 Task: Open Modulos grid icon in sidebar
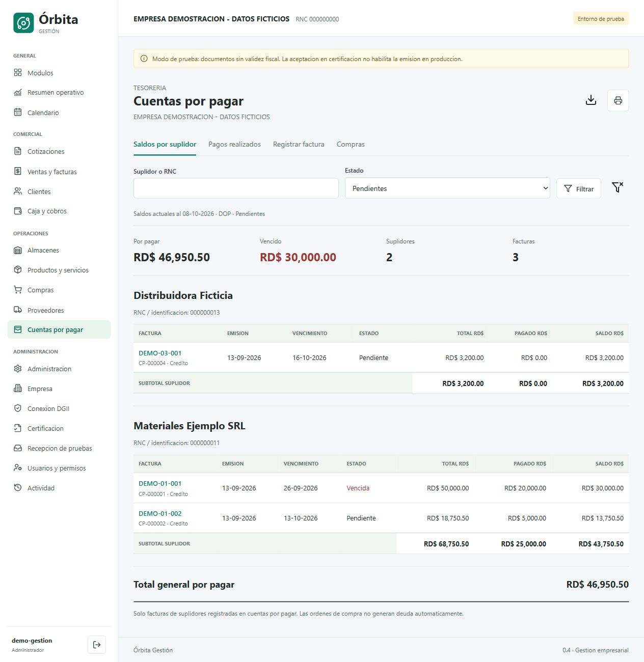point(18,73)
